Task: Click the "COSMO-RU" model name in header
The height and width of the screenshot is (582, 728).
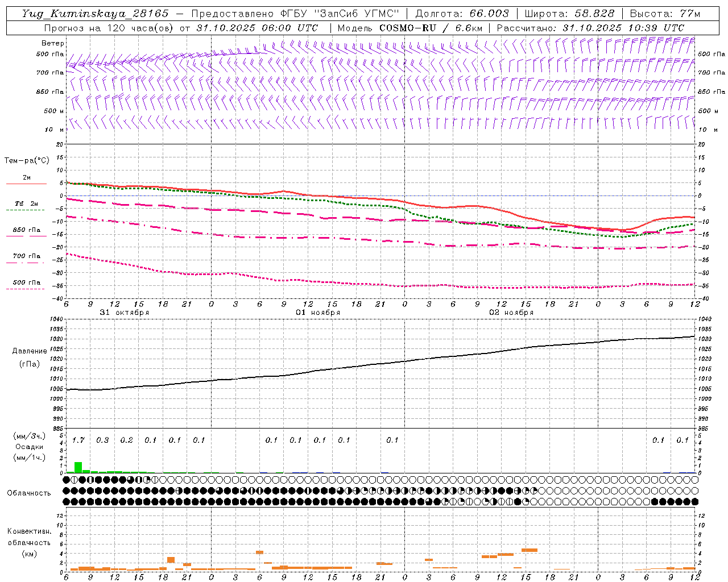Action: [403, 28]
